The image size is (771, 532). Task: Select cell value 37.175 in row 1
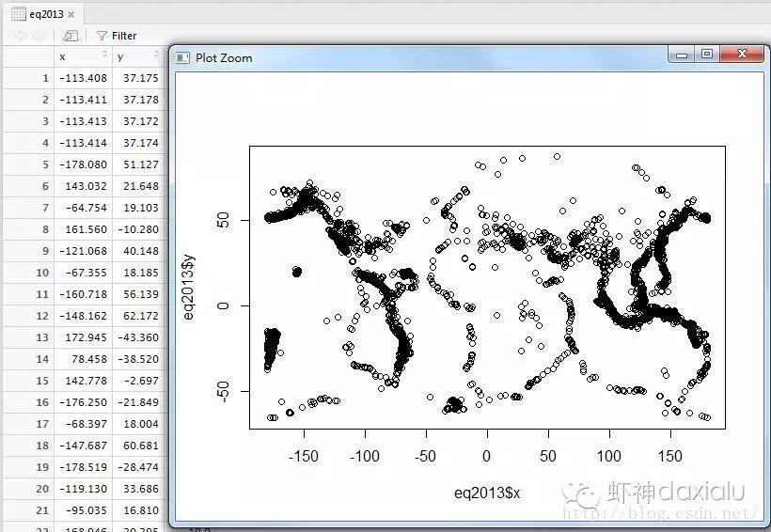tap(141, 78)
